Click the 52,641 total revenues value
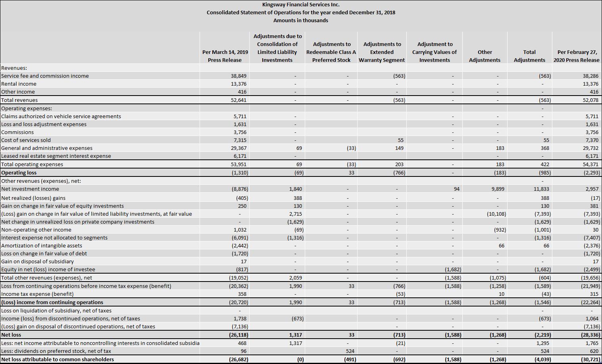This screenshot has height=364, width=602. [239, 100]
